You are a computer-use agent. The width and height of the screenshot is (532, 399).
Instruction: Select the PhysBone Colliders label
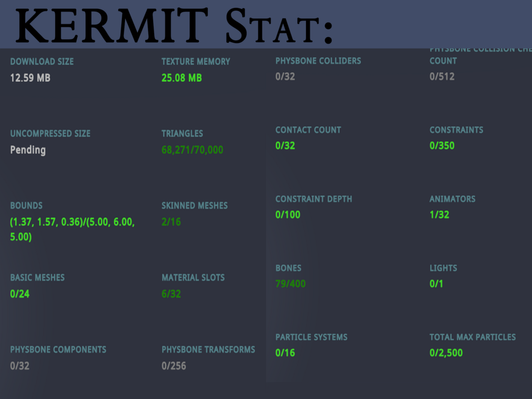pos(318,61)
